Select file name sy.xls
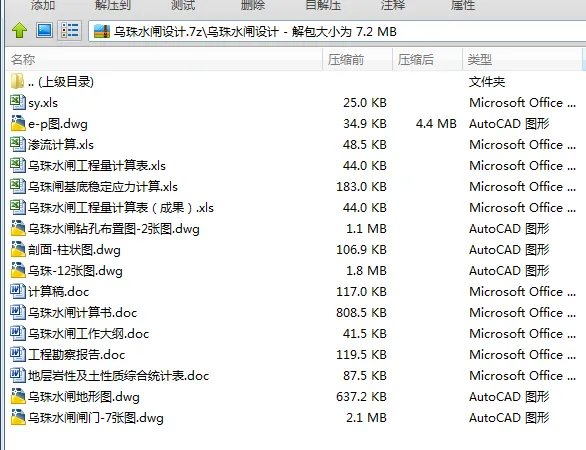 pyautogui.click(x=43, y=103)
